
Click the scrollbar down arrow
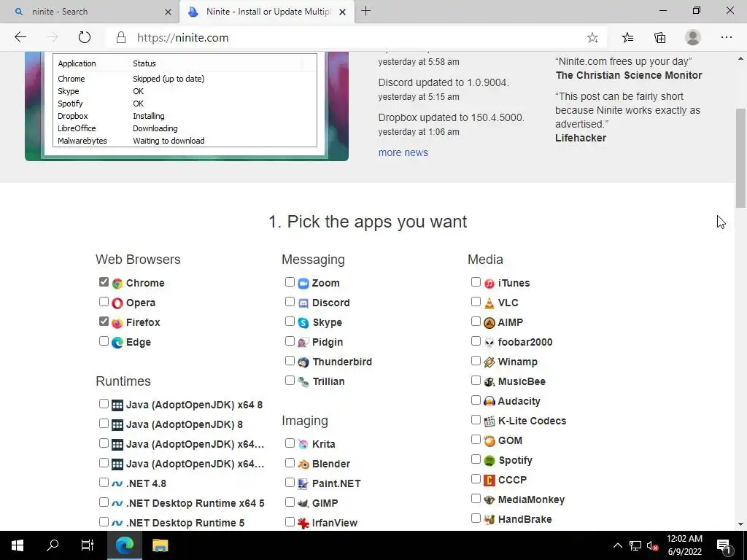740,525
